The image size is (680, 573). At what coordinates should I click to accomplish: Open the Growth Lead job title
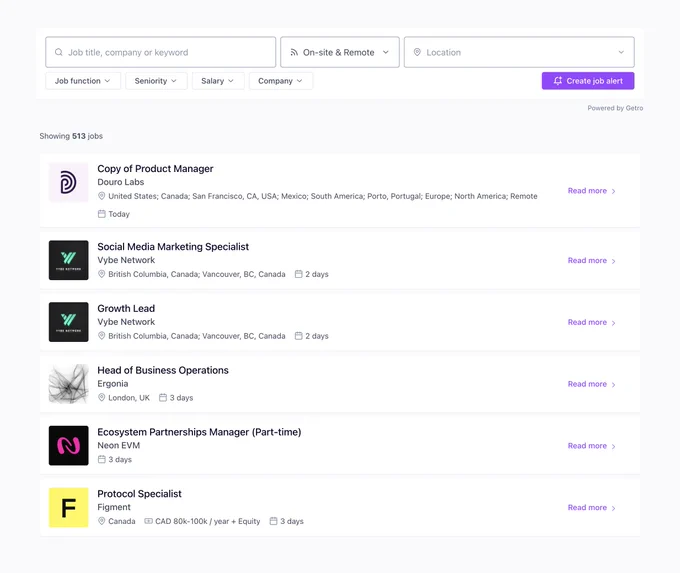click(126, 308)
